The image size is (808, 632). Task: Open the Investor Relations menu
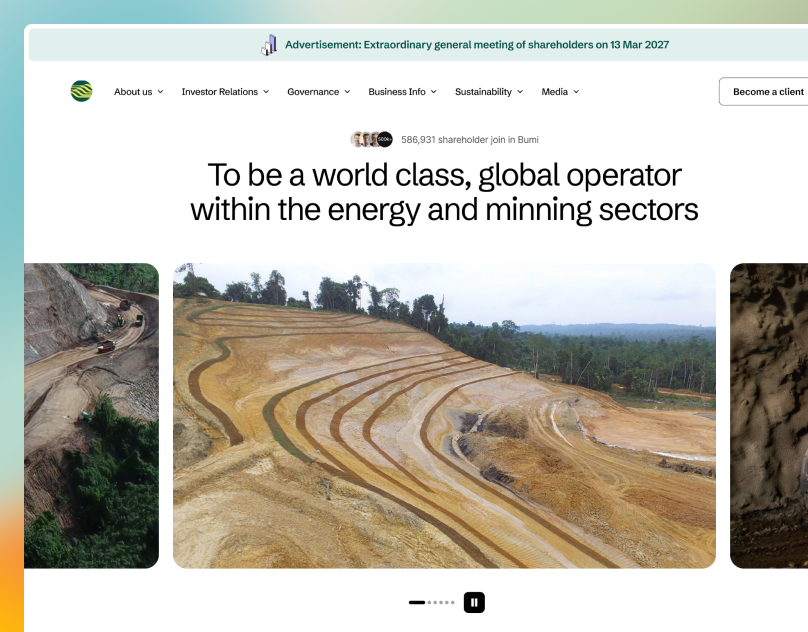pyautogui.click(x=225, y=92)
